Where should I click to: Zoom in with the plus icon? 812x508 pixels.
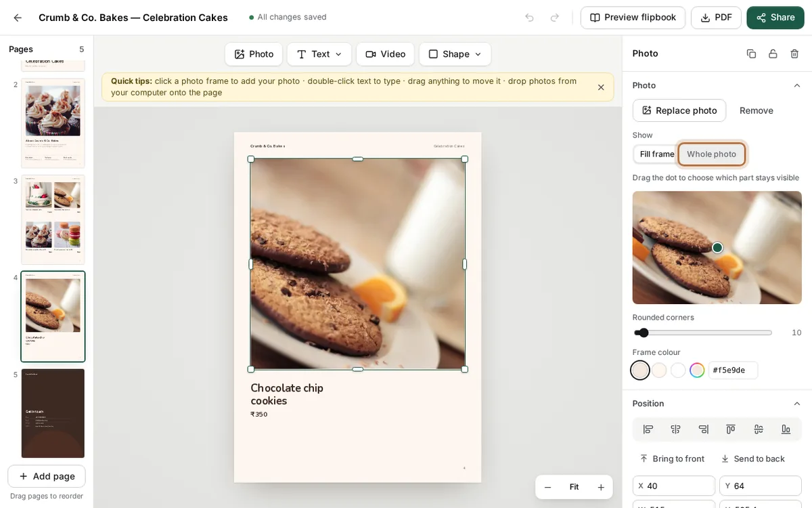(x=600, y=487)
